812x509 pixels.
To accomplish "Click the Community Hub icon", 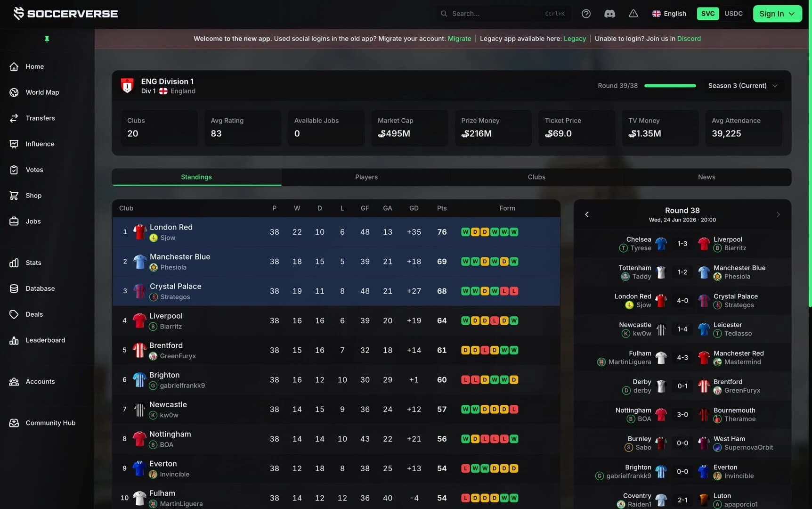I will (14, 423).
